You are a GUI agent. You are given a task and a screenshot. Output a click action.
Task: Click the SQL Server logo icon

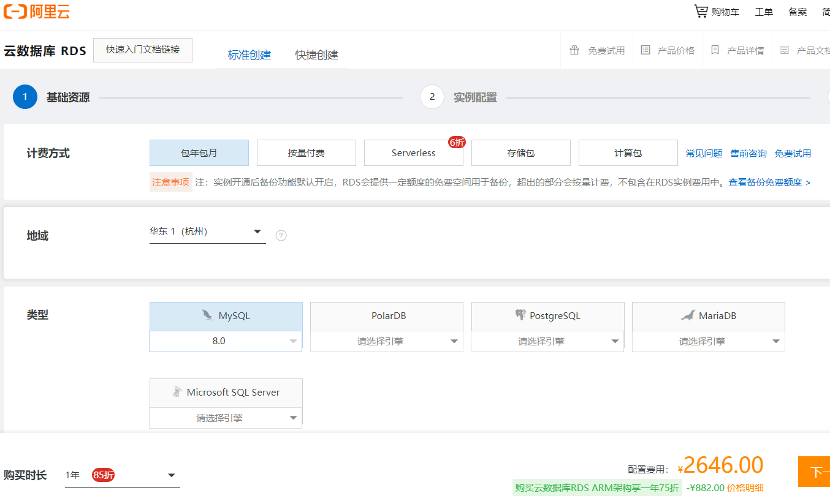pyautogui.click(x=177, y=392)
